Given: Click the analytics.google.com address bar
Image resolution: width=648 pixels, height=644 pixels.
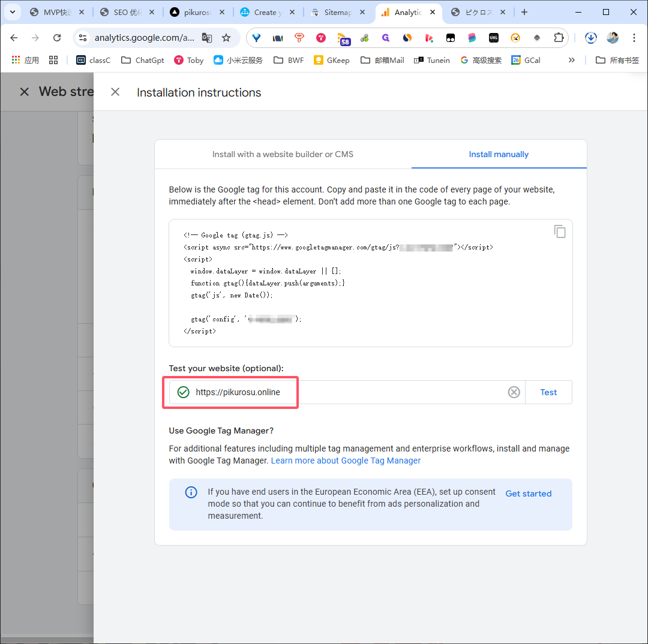Looking at the screenshot, I should tap(144, 38).
